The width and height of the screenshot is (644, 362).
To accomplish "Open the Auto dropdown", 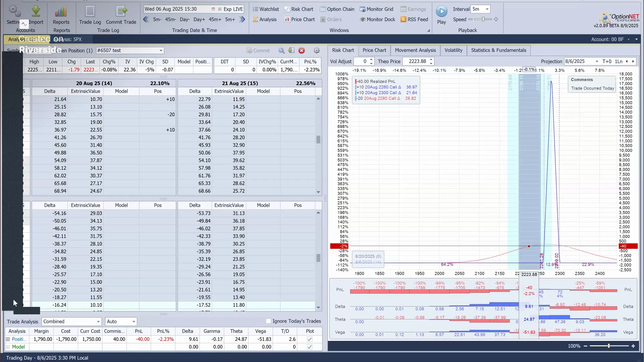I will click(x=133, y=321).
